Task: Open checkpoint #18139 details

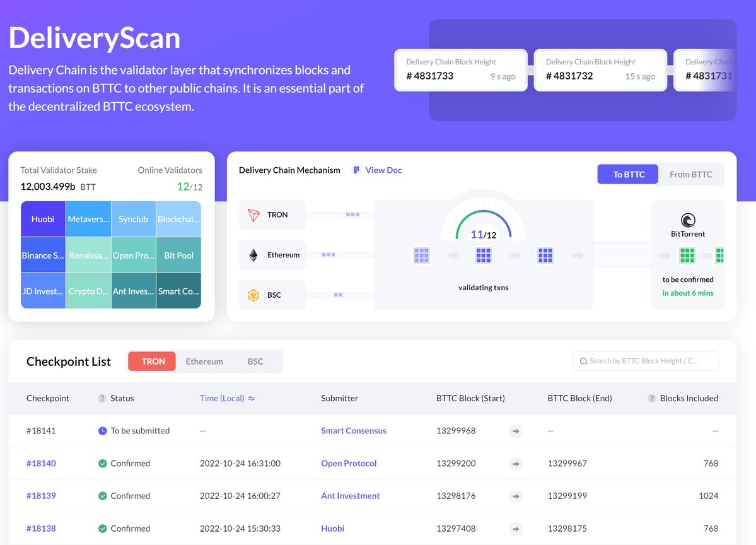Action: (41, 496)
